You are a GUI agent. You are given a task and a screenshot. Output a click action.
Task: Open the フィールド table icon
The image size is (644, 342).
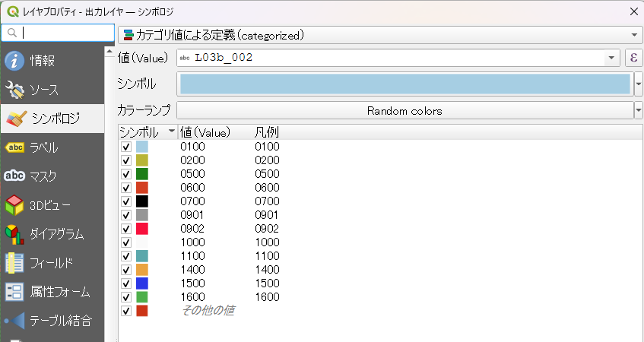tap(14, 263)
